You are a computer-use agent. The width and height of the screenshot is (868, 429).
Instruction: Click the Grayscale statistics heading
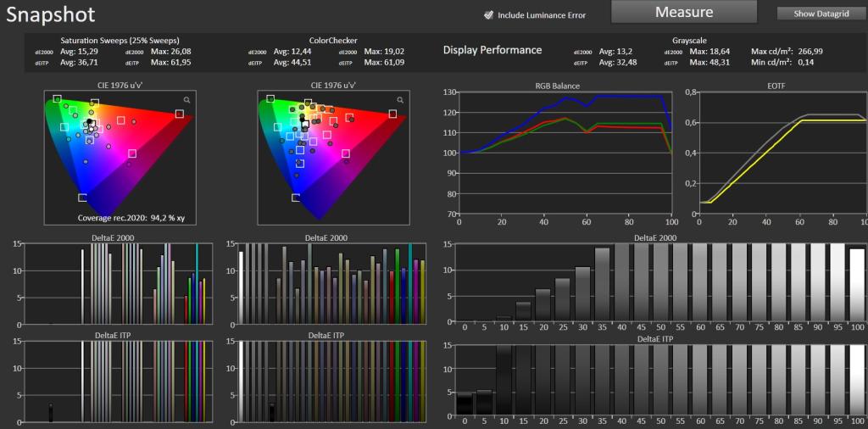(x=688, y=41)
